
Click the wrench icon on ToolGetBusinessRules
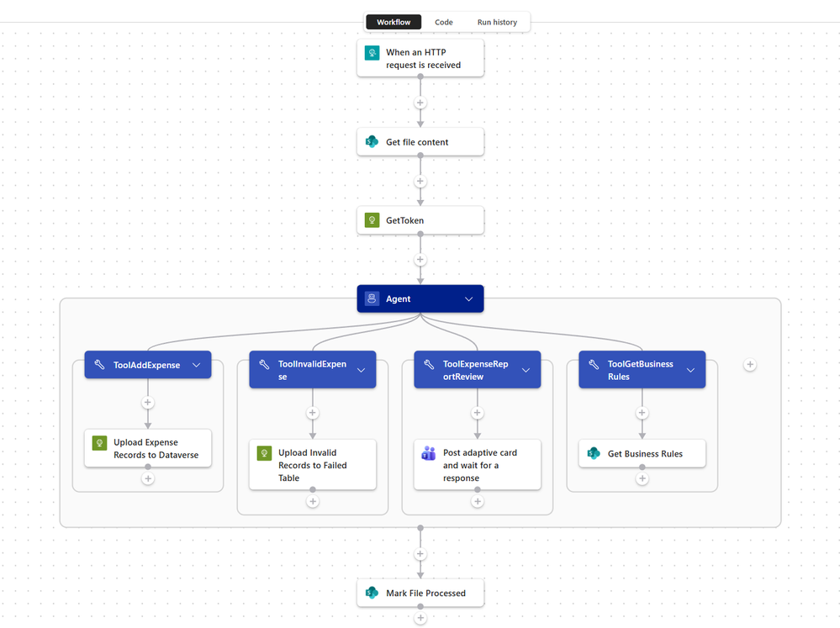click(594, 364)
